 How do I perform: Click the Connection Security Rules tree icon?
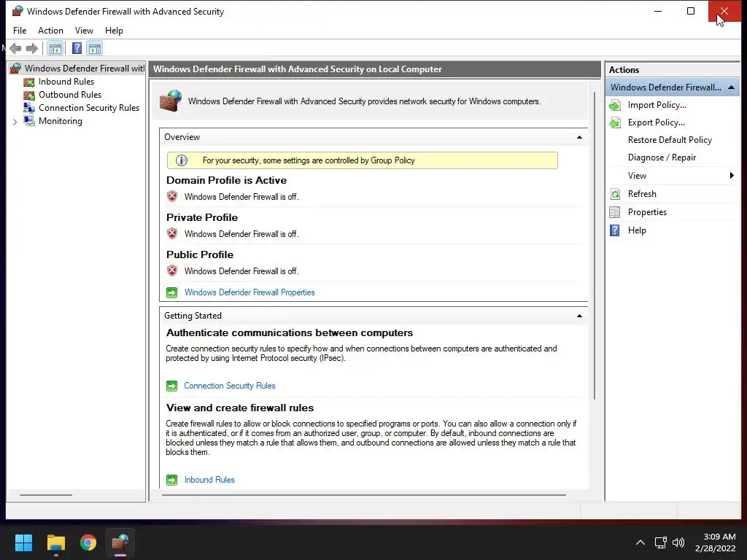[x=29, y=108]
